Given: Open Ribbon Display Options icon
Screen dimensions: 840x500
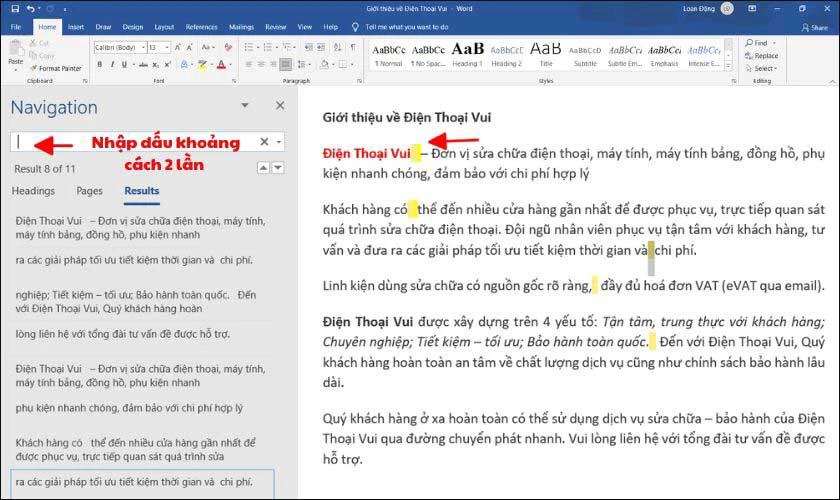Looking at the screenshot, I should [x=752, y=9].
